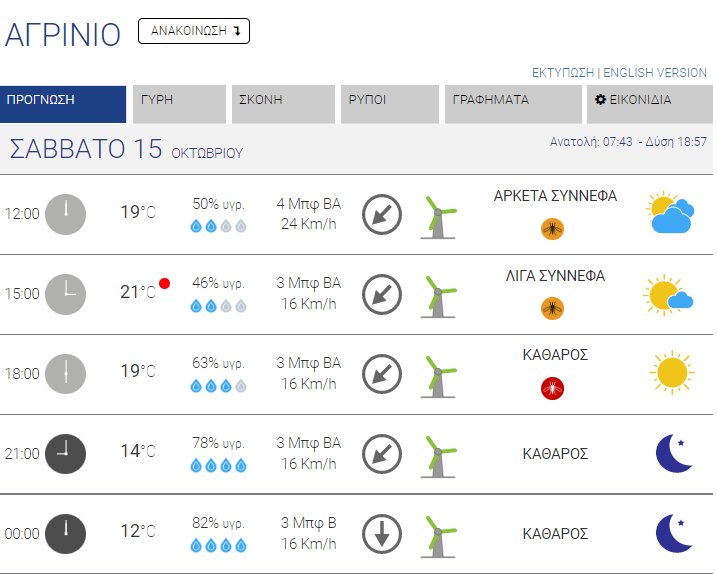The width and height of the screenshot is (717, 574).
Task: Click the wind turbine icon at 12:00
Action: tap(437, 216)
